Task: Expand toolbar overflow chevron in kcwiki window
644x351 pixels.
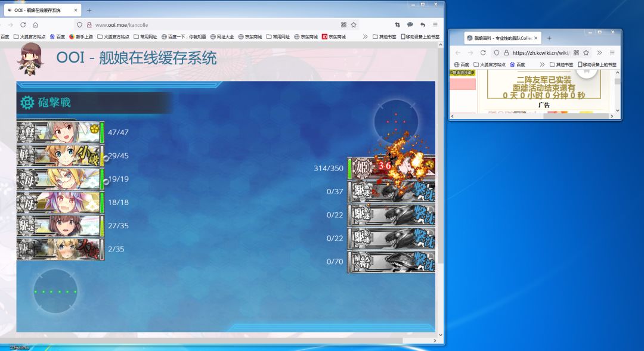Action: (599, 52)
